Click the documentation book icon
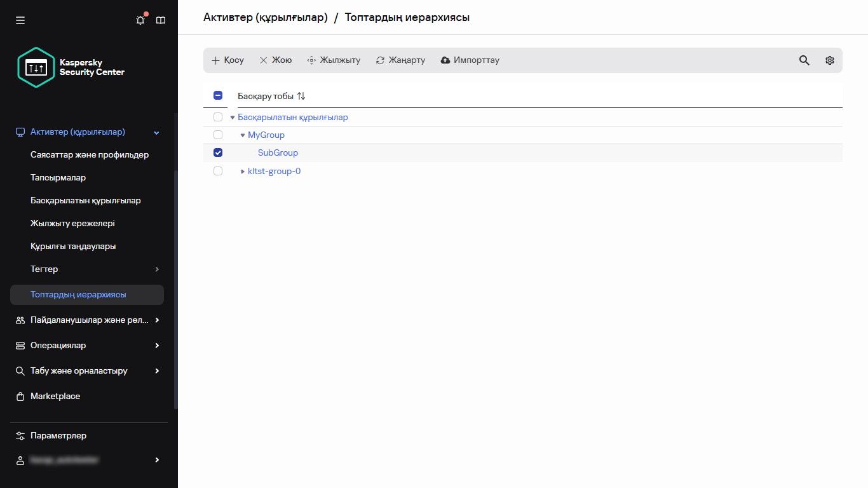Screen dimensions: 868x488 click(x=161, y=20)
